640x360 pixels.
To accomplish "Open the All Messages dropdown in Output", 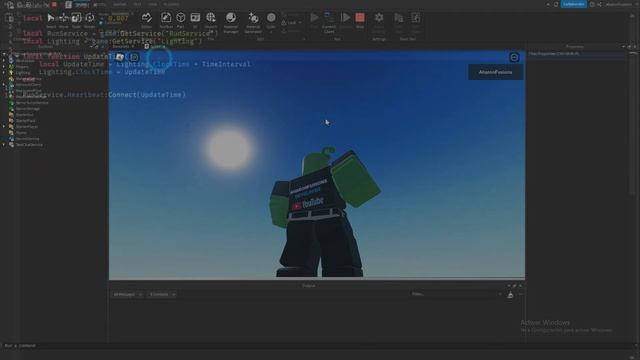I will (x=127, y=294).
